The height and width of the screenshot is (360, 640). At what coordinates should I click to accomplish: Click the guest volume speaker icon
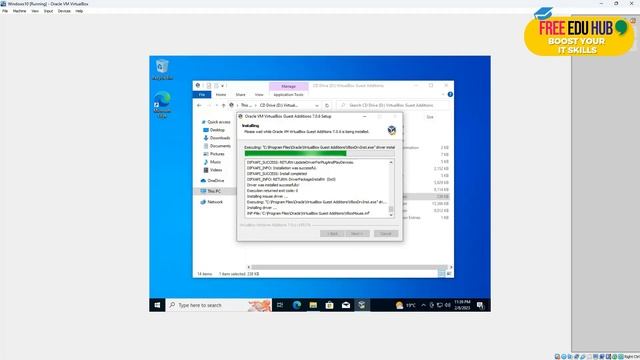click(448, 305)
